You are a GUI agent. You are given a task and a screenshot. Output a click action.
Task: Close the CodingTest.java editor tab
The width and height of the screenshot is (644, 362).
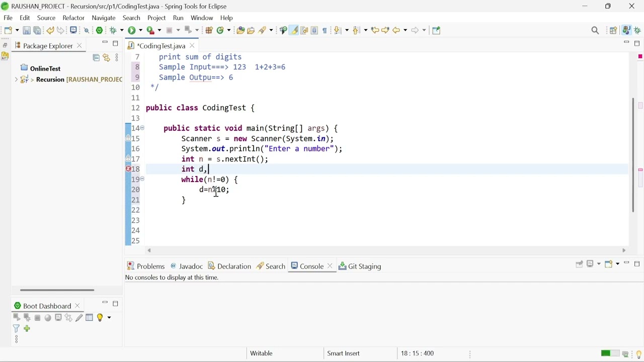(192, 46)
